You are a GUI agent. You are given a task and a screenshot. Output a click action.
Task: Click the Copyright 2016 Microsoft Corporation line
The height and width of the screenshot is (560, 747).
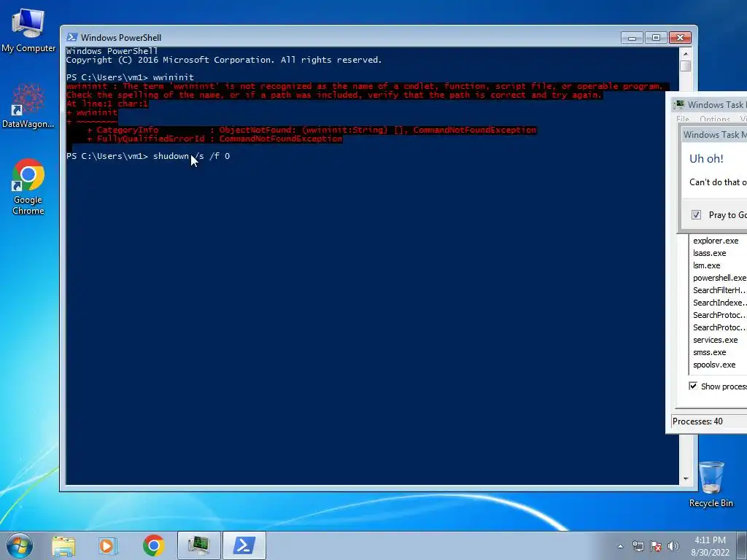[x=224, y=60]
